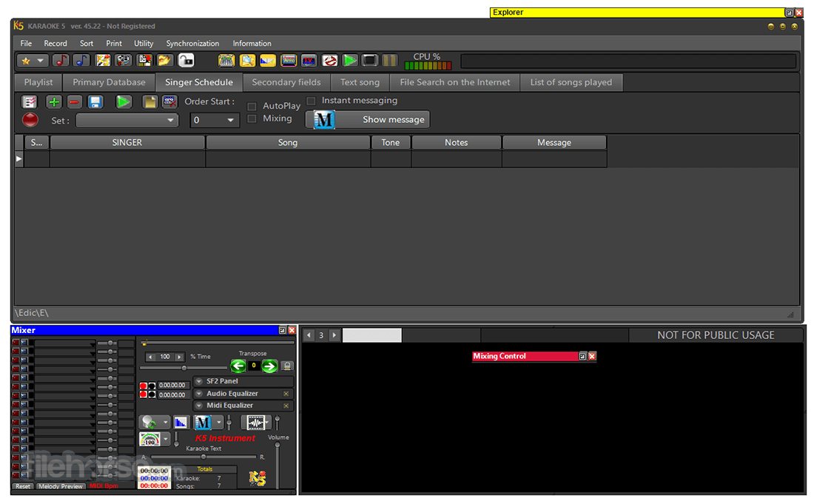Click the padlock toolbar icon
The width and height of the screenshot is (814, 504).
point(186,61)
